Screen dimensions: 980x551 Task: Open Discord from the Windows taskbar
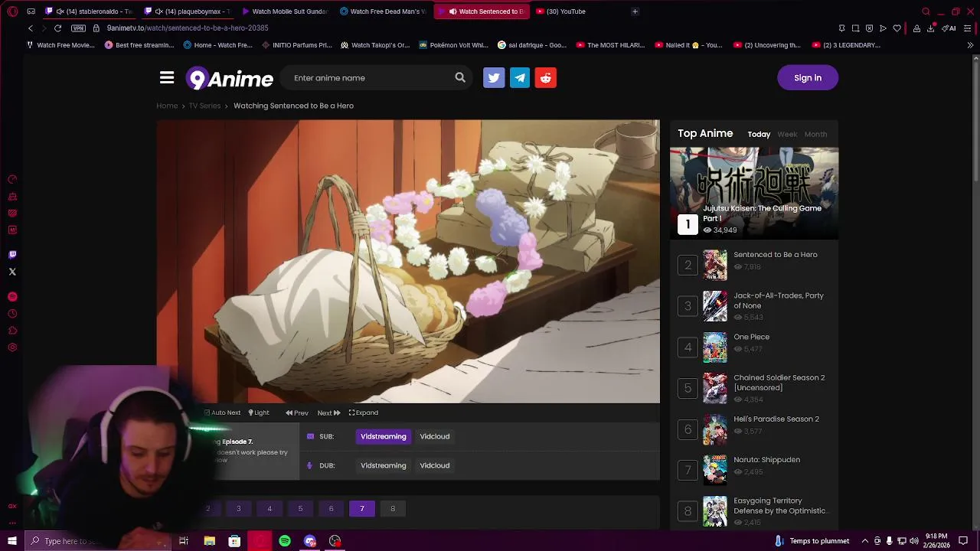tap(309, 541)
